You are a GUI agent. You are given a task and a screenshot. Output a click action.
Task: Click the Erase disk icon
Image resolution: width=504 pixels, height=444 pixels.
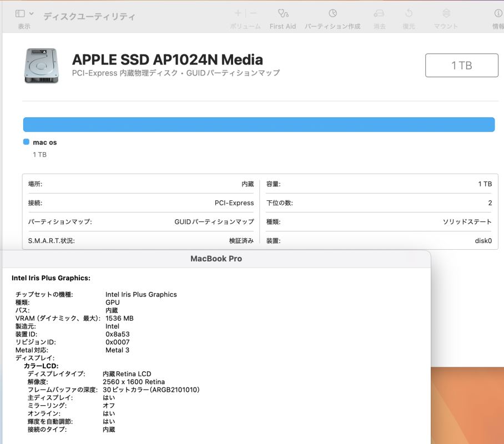tap(379, 13)
